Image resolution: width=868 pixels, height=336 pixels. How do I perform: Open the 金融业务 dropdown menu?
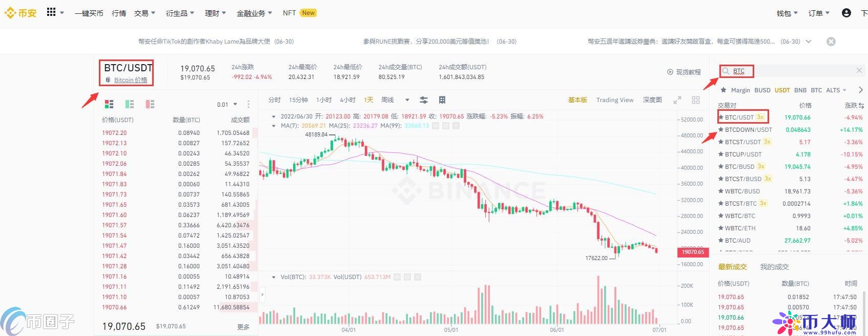click(x=255, y=13)
